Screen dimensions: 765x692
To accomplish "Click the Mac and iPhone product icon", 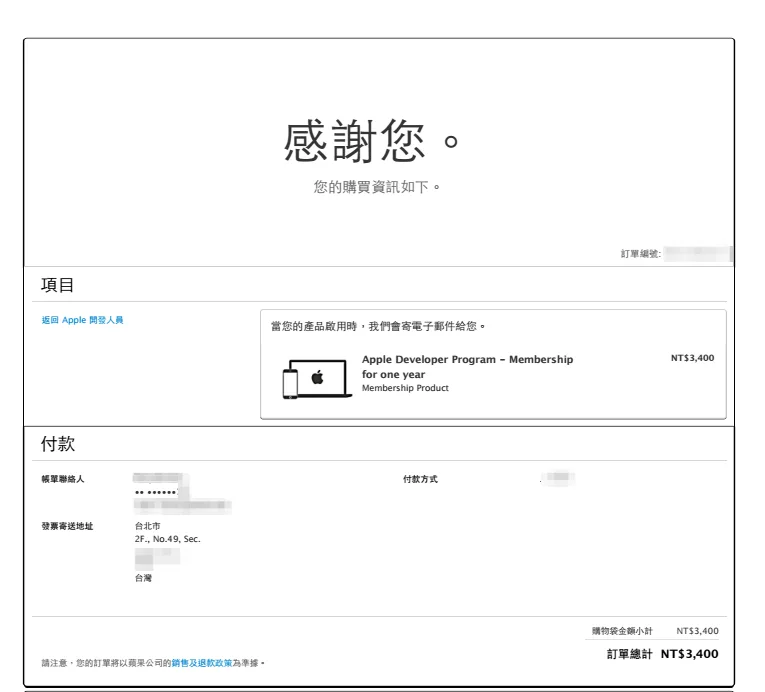I will click(x=317, y=379).
